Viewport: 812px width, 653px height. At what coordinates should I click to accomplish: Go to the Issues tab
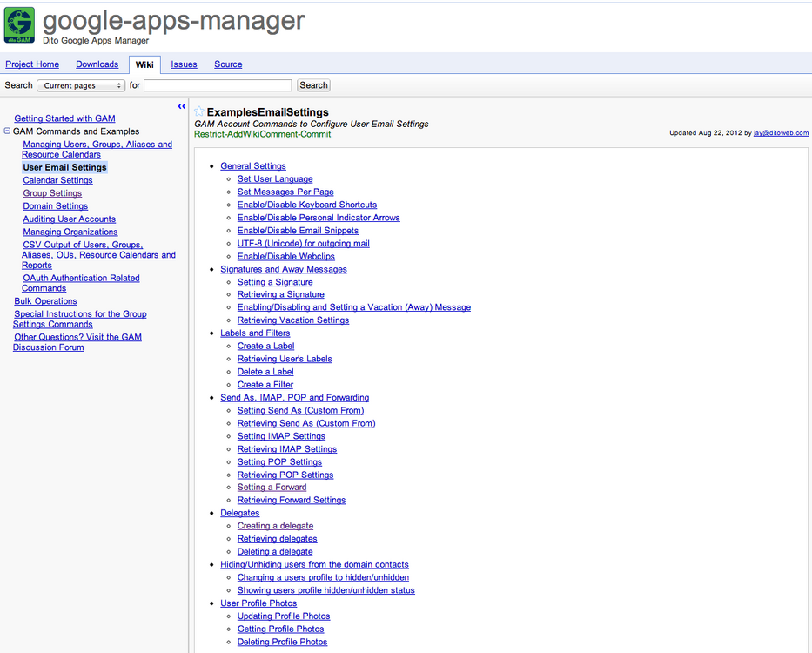point(184,64)
